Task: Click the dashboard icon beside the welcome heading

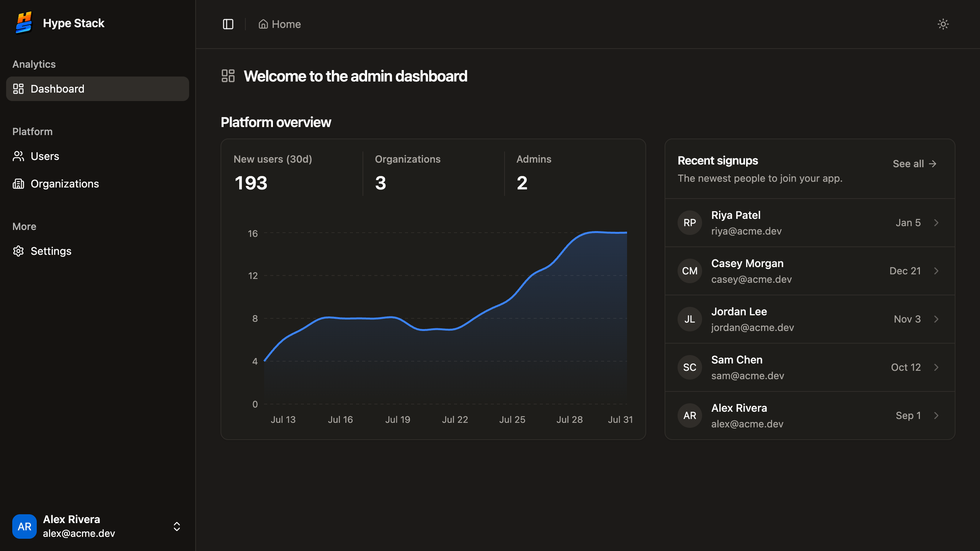Action: click(x=228, y=76)
